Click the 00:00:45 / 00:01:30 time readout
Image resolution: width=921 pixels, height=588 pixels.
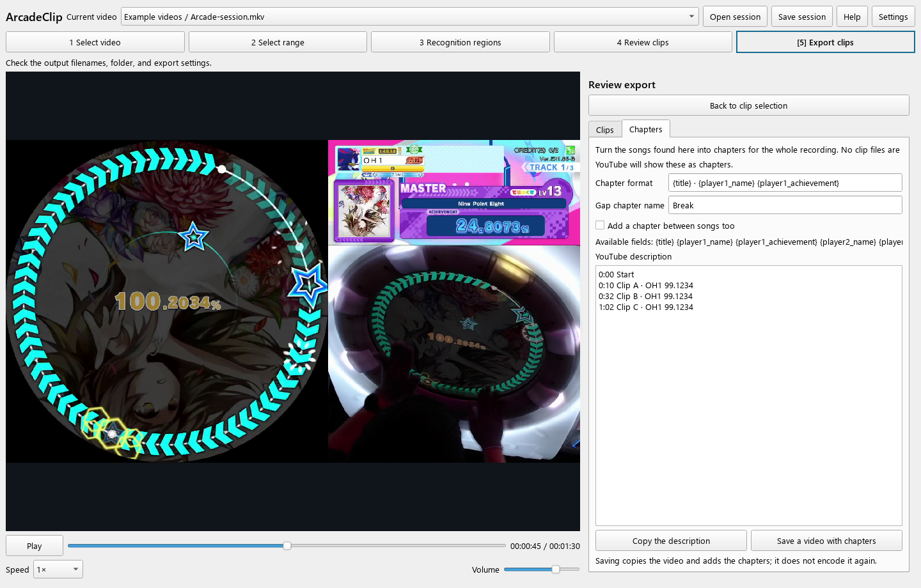pos(545,546)
